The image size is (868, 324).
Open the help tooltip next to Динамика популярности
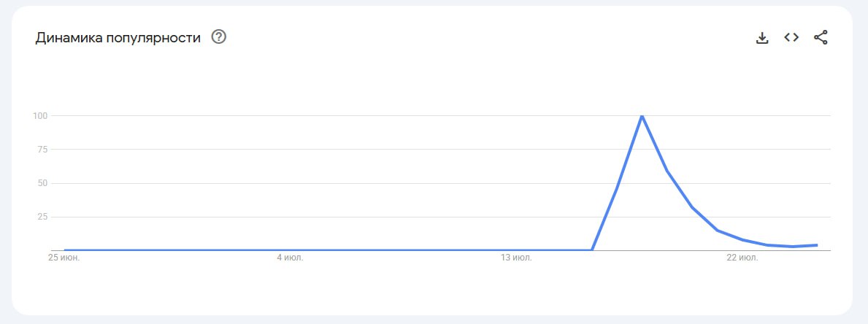pyautogui.click(x=218, y=37)
